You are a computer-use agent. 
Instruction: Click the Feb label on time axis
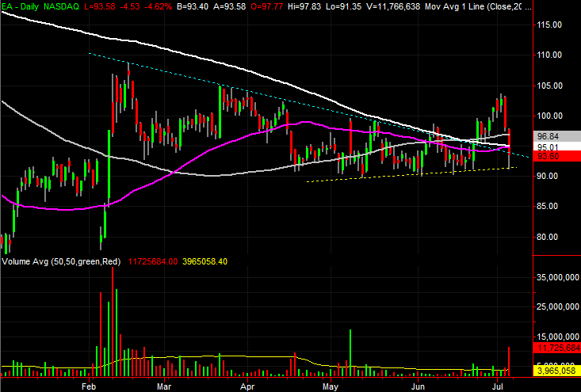point(89,386)
